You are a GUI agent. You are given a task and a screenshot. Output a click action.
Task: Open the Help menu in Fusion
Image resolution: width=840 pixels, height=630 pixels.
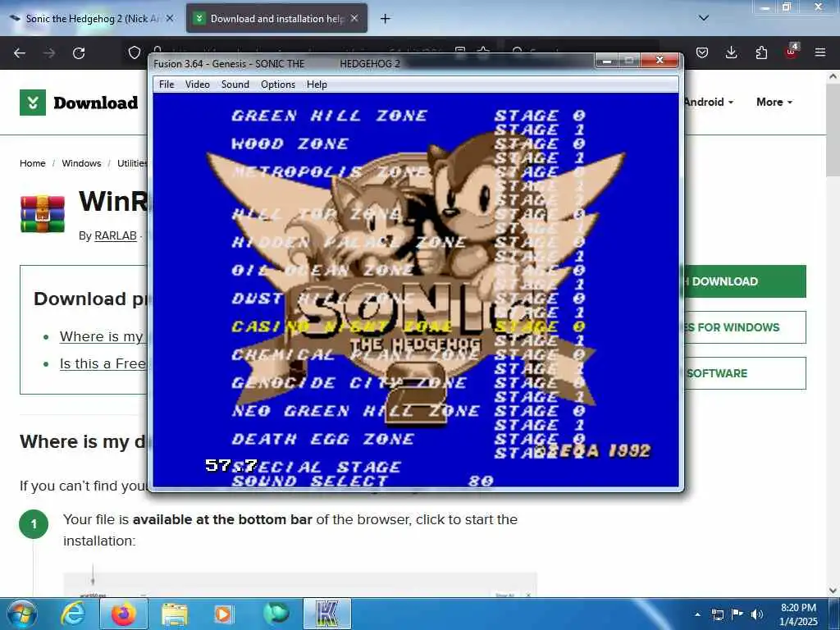coord(317,84)
